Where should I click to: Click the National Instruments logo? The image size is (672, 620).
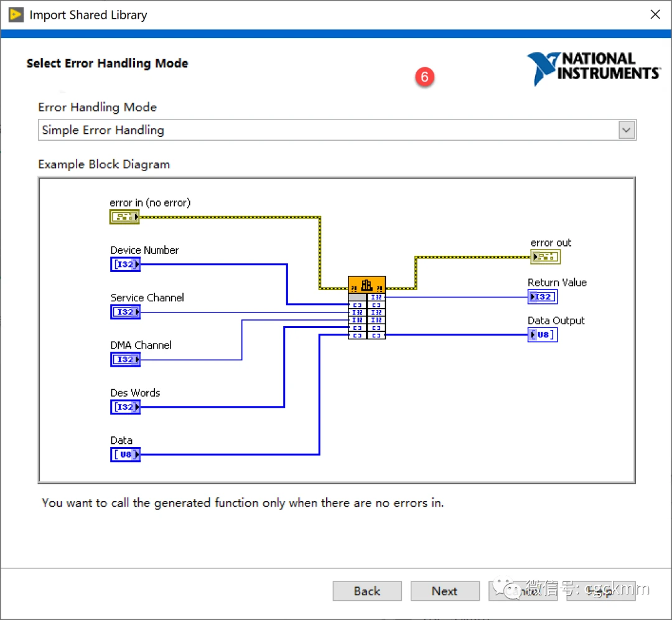(x=594, y=67)
